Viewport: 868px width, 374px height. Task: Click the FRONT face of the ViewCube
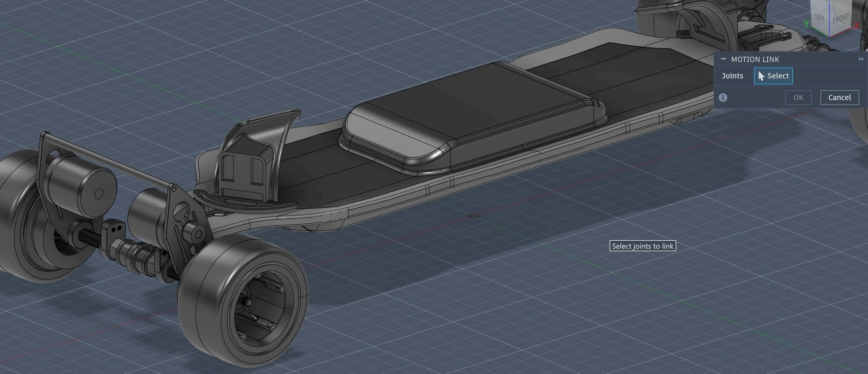(840, 19)
